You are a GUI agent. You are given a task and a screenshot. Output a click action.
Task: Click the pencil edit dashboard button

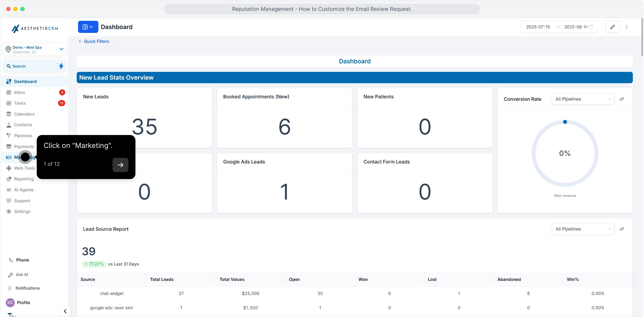(x=613, y=27)
